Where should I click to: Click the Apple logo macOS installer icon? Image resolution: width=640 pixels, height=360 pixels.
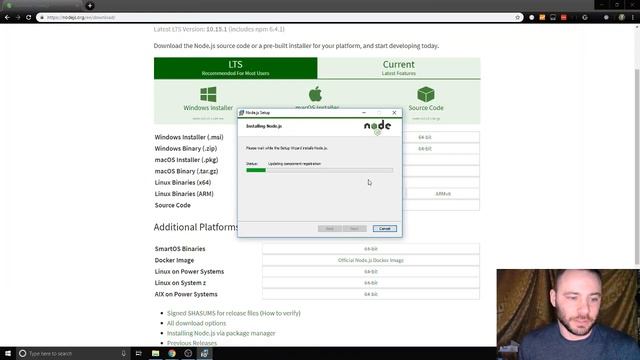(x=315, y=94)
